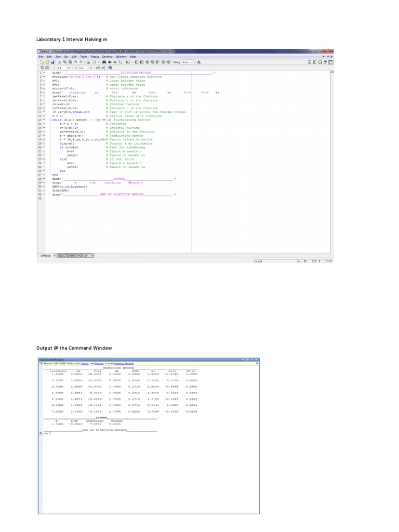Screen dimensions: 399x532
Task: Click the Open file toolbar icon
Action: coord(47,62)
